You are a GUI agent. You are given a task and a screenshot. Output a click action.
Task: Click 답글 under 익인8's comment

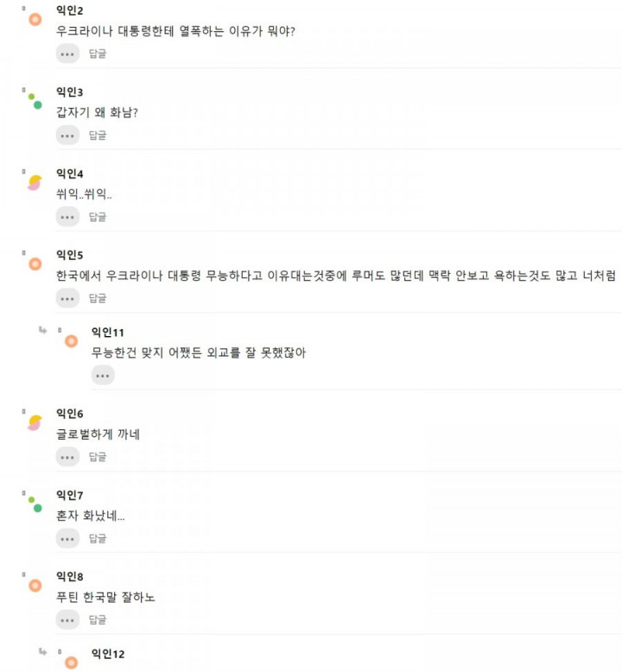98,620
